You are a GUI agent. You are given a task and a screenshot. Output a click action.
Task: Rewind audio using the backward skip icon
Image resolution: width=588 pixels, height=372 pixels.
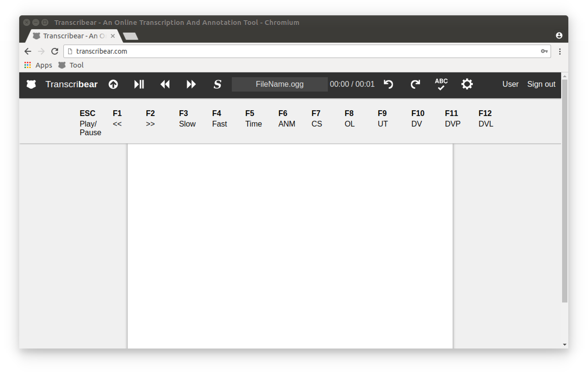click(x=165, y=84)
